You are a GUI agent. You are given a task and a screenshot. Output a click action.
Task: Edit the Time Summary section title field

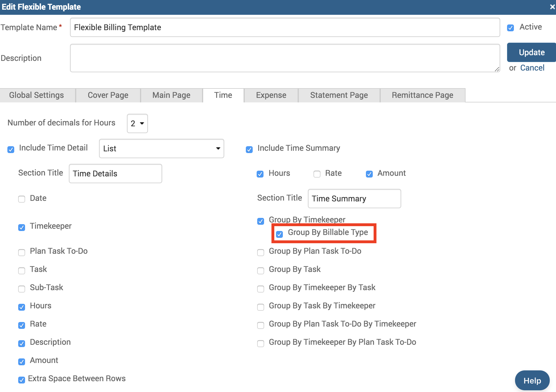(354, 199)
